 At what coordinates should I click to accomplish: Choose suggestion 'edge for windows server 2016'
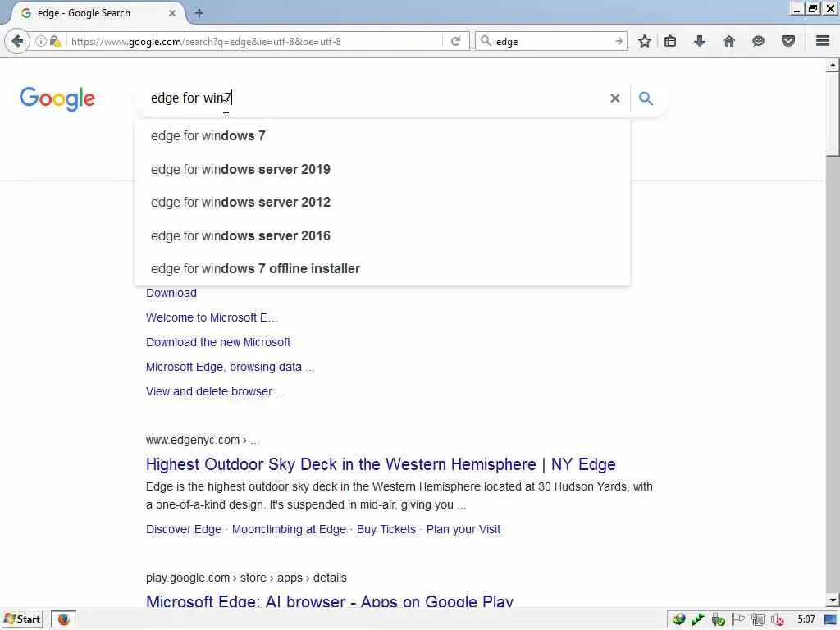click(382, 235)
